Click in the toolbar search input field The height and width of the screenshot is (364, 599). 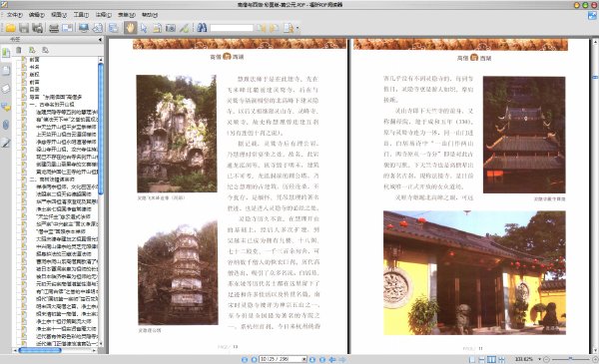point(232,28)
